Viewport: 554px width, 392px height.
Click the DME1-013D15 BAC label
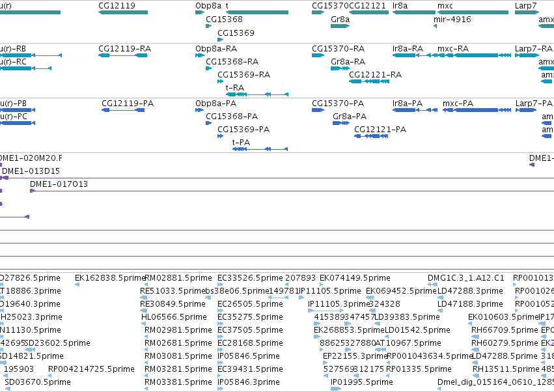[x=31, y=171]
